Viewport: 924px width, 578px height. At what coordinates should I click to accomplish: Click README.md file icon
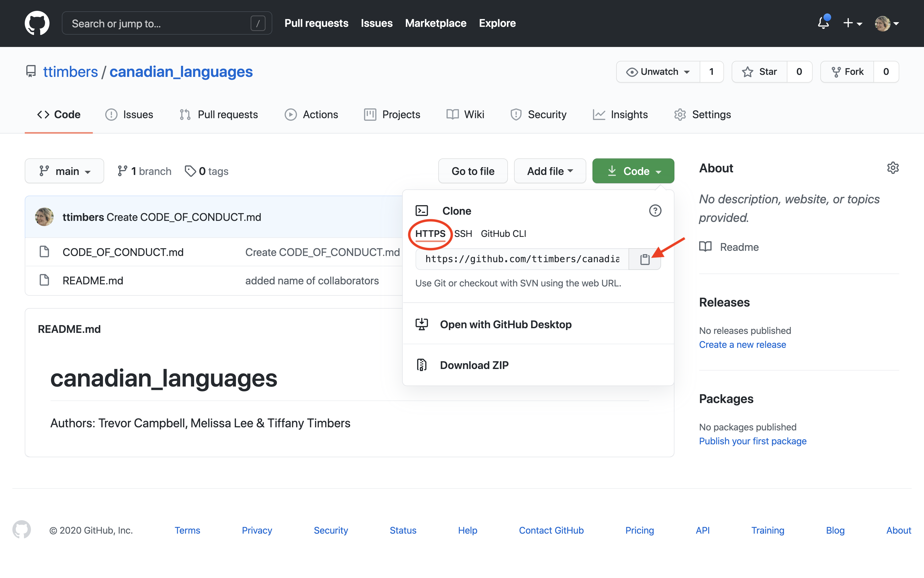44,280
